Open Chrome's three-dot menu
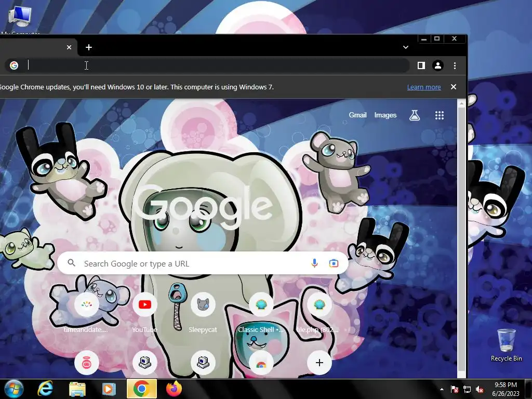 click(x=455, y=65)
